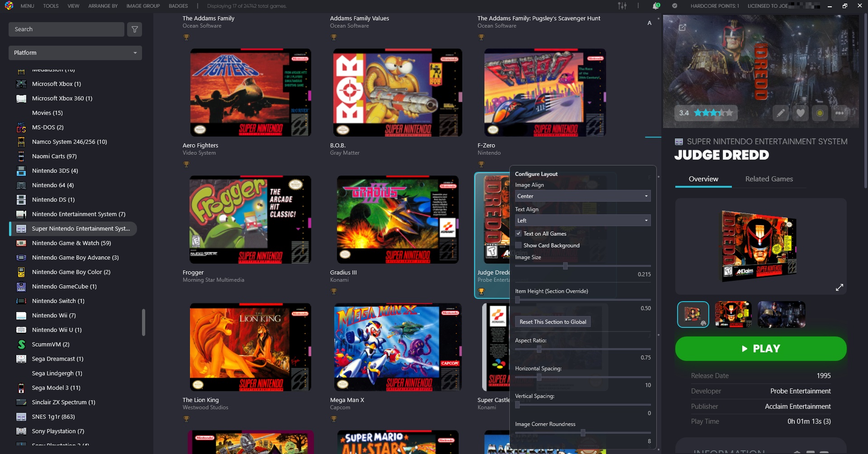
Task: Open the Platform view dropdown
Action: point(75,53)
